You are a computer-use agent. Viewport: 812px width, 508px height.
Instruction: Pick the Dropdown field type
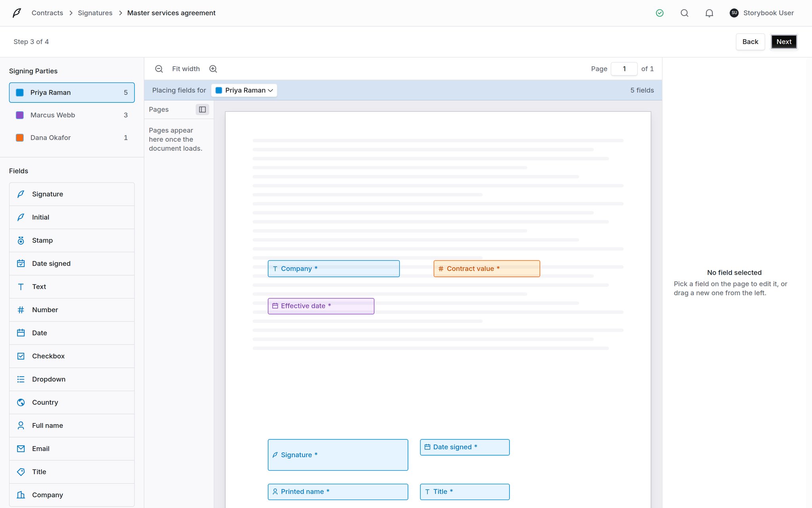coord(72,379)
